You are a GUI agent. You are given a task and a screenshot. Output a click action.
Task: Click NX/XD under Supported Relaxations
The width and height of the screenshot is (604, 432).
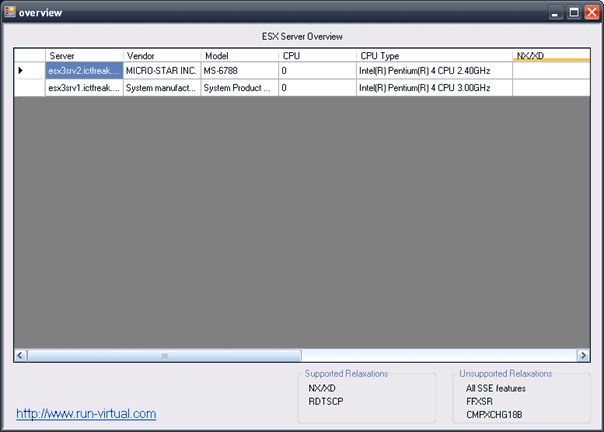click(322, 388)
